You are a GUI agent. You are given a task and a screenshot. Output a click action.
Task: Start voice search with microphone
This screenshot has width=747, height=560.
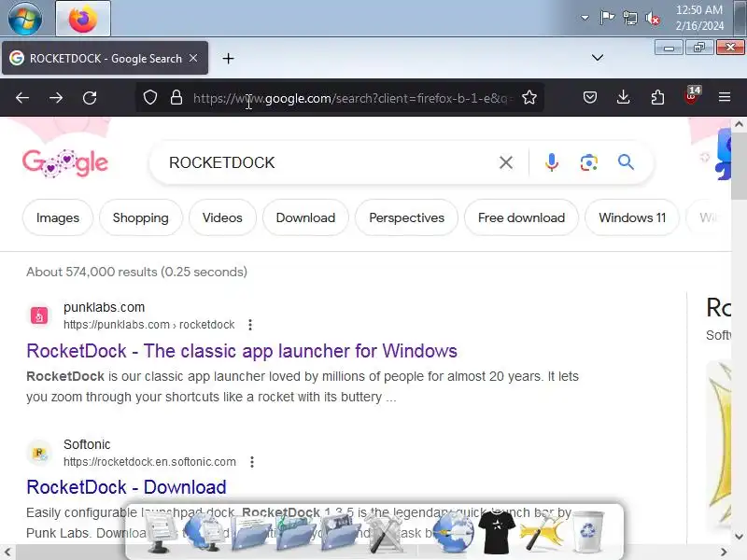(552, 162)
